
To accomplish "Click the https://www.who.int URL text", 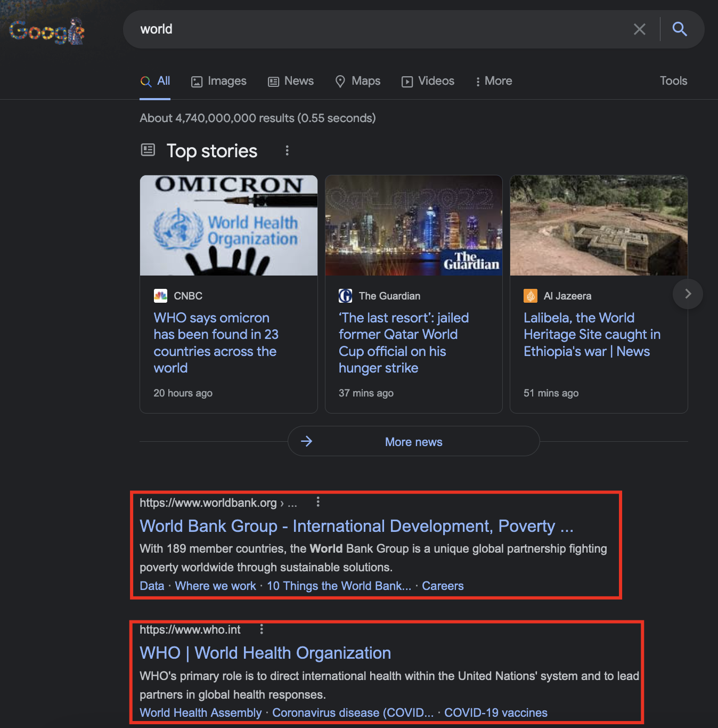I will pos(190,630).
